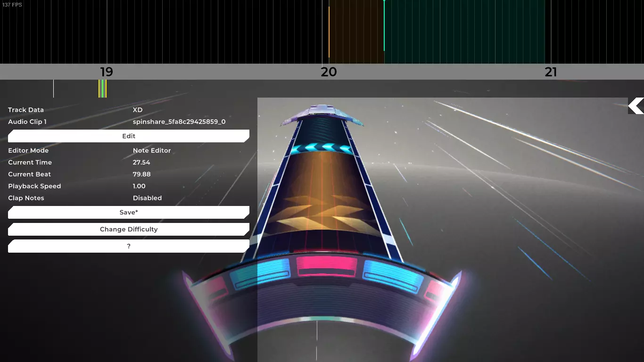
Task: Open the Change Difficulty option
Action: [x=129, y=230]
